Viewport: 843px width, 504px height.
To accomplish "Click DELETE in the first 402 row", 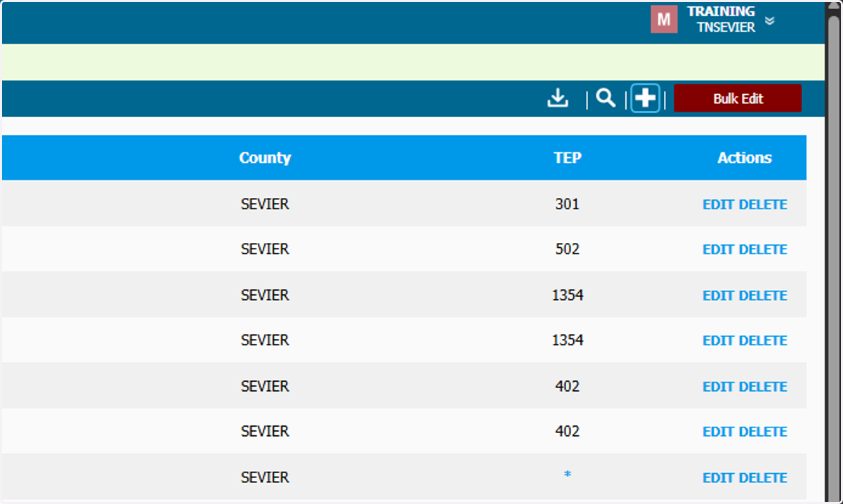I will (763, 387).
